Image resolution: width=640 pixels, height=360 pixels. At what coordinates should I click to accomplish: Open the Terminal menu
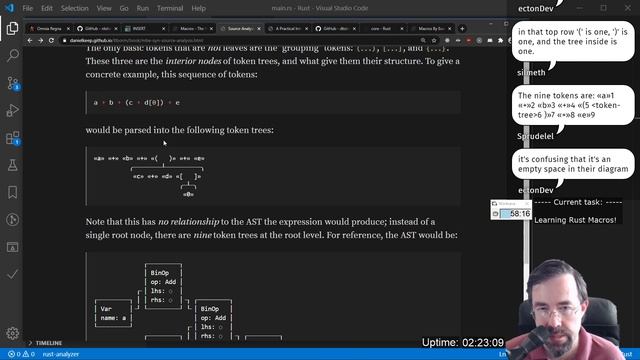170,8
